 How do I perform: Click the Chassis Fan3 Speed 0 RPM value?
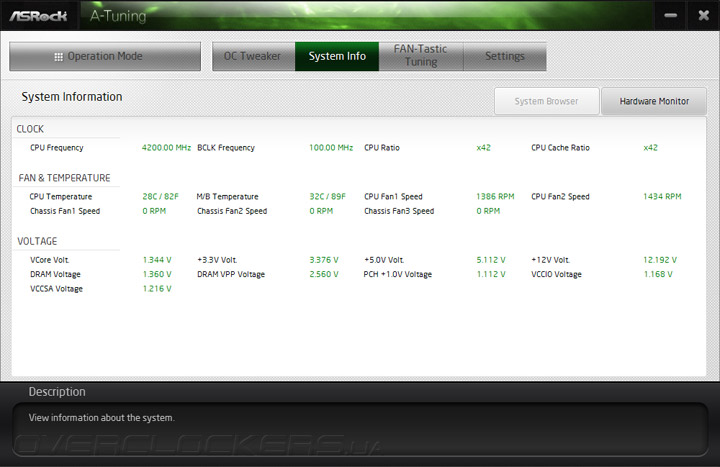488,211
